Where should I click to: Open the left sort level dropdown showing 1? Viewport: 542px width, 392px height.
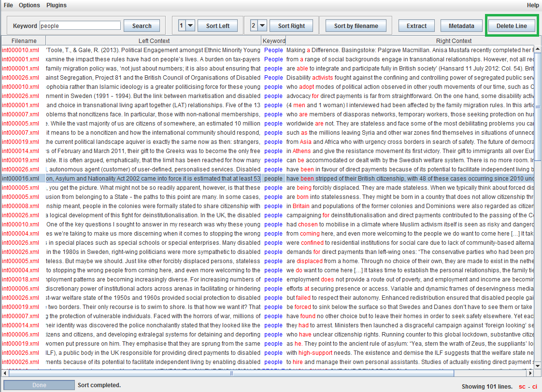[186, 26]
